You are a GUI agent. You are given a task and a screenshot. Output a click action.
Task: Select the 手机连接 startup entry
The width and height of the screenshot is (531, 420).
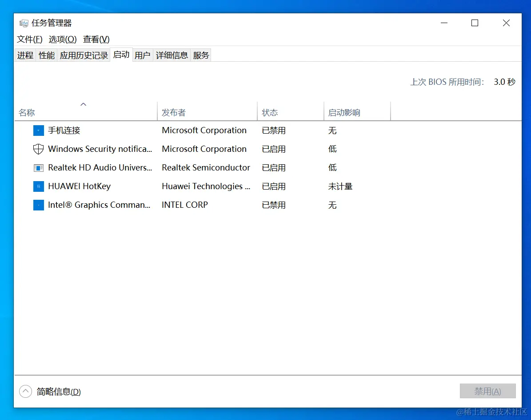[64, 130]
